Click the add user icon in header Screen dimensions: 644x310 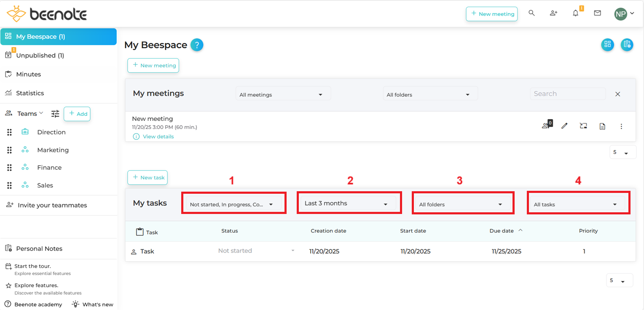(x=553, y=13)
